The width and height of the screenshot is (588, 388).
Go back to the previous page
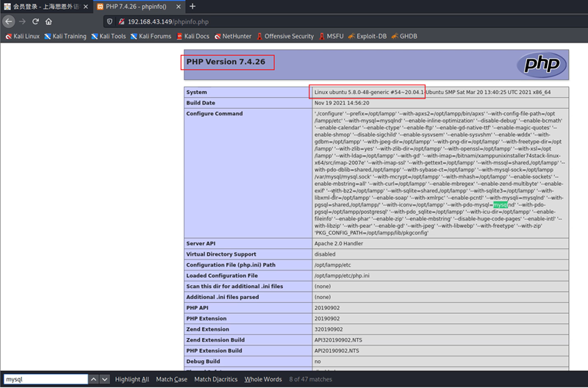[9, 21]
